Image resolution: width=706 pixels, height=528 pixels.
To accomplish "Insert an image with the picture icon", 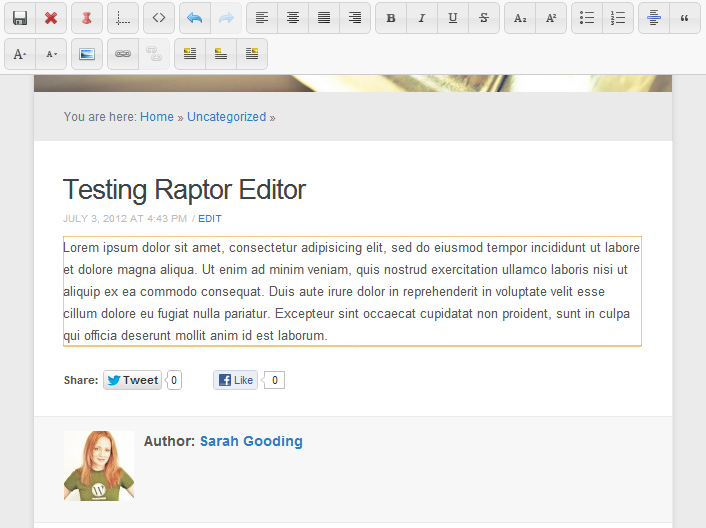I will pyautogui.click(x=87, y=54).
